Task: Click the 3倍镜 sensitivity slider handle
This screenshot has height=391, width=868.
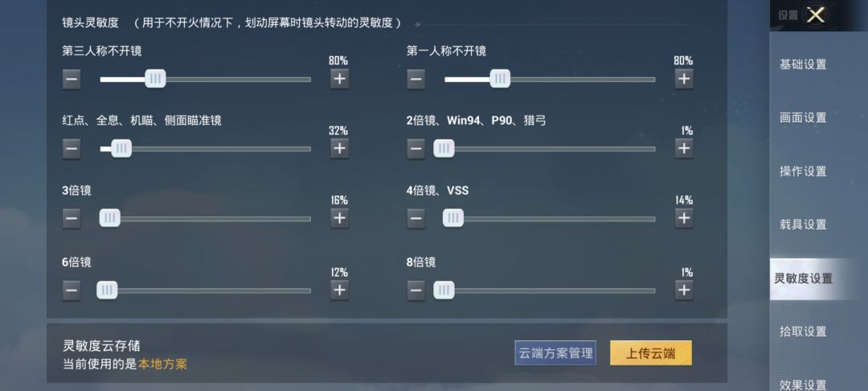Action: tap(109, 217)
